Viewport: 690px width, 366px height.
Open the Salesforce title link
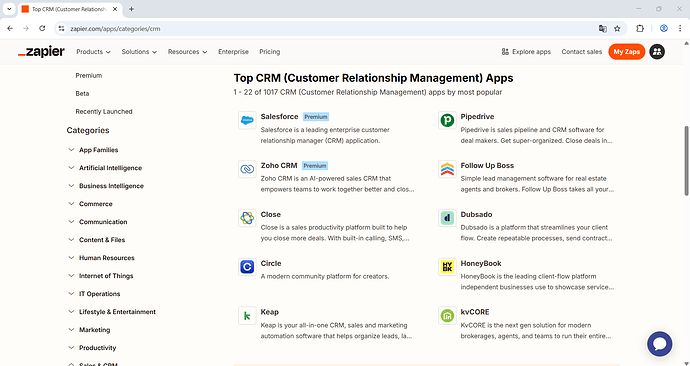tap(279, 117)
